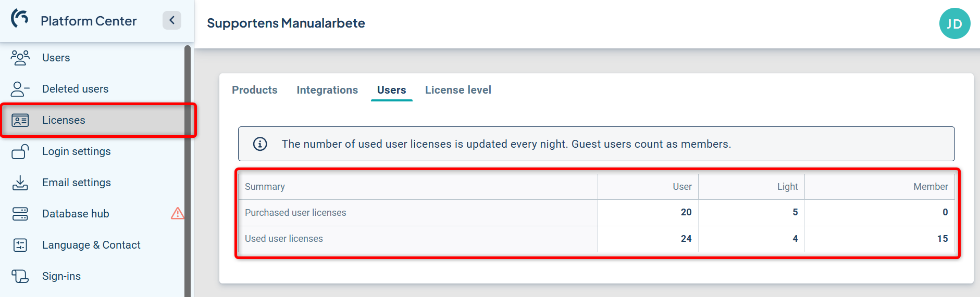The height and width of the screenshot is (297, 980).
Task: Click the Sign-ins scroll icon
Action: pyautogui.click(x=20, y=276)
